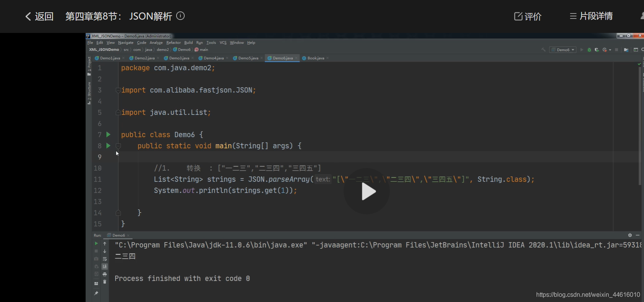Screen dimensions: 644x302
Task: Click the toolbar Run arrow icon
Action: coord(582,50)
